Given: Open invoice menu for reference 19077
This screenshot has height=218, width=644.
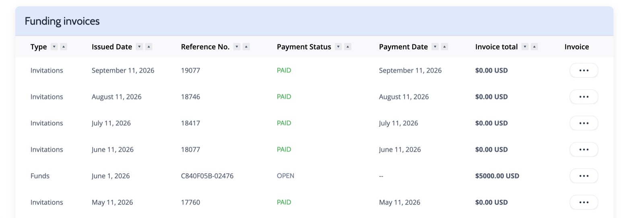Looking at the screenshot, I should pyautogui.click(x=584, y=71).
